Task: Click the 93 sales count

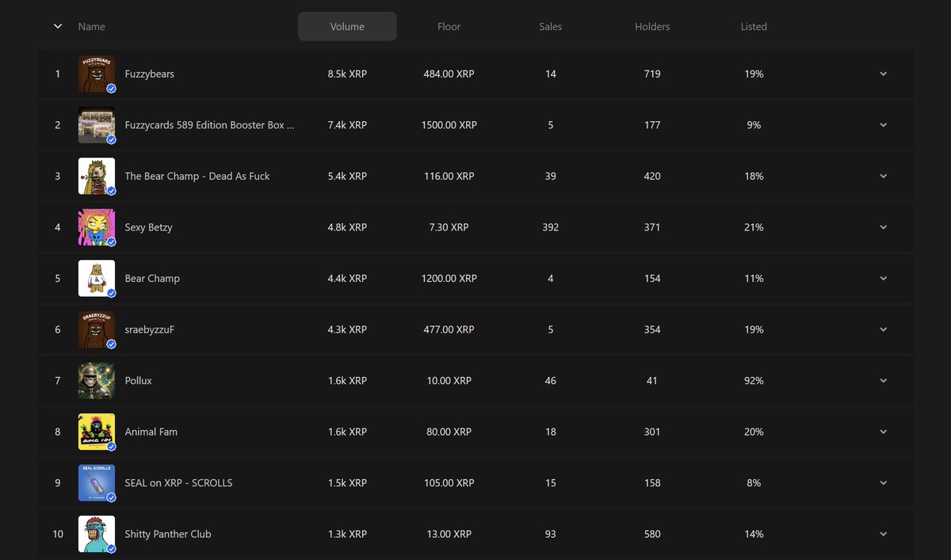Action: pyautogui.click(x=551, y=534)
